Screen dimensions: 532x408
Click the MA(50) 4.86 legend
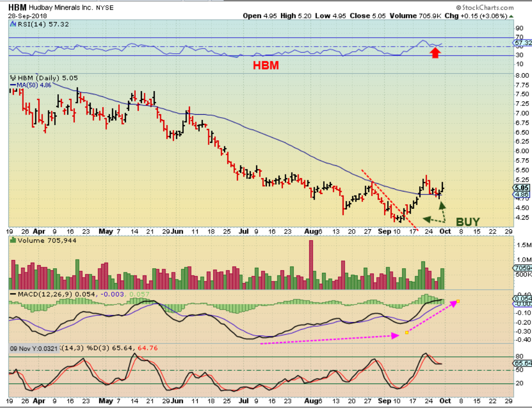tap(34, 85)
